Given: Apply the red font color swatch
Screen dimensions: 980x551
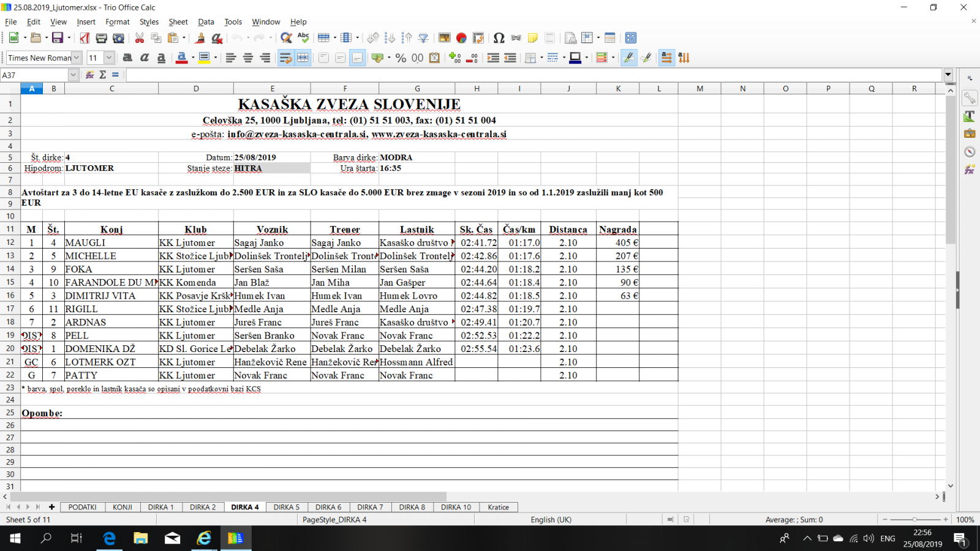Looking at the screenshot, I should click(x=181, y=58).
